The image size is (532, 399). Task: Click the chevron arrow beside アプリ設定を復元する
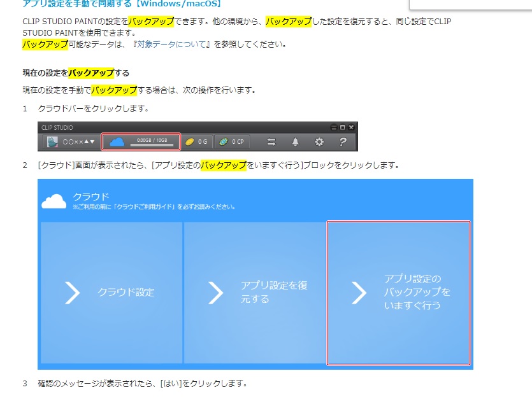click(x=216, y=293)
